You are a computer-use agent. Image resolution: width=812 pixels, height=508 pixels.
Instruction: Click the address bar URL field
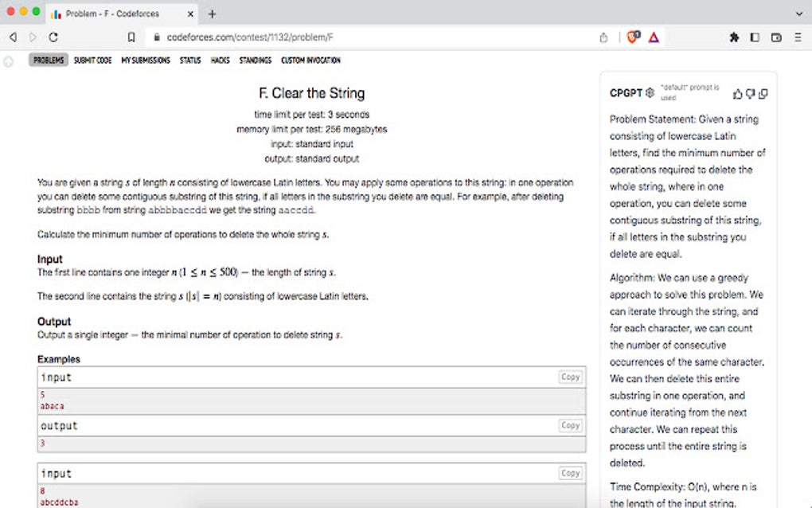tap(373, 37)
